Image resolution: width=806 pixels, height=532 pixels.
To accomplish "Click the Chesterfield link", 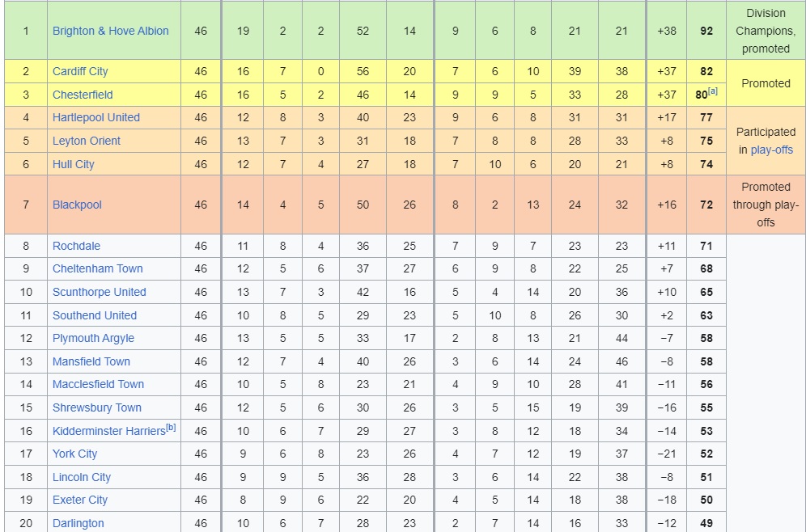I will click(x=83, y=95).
